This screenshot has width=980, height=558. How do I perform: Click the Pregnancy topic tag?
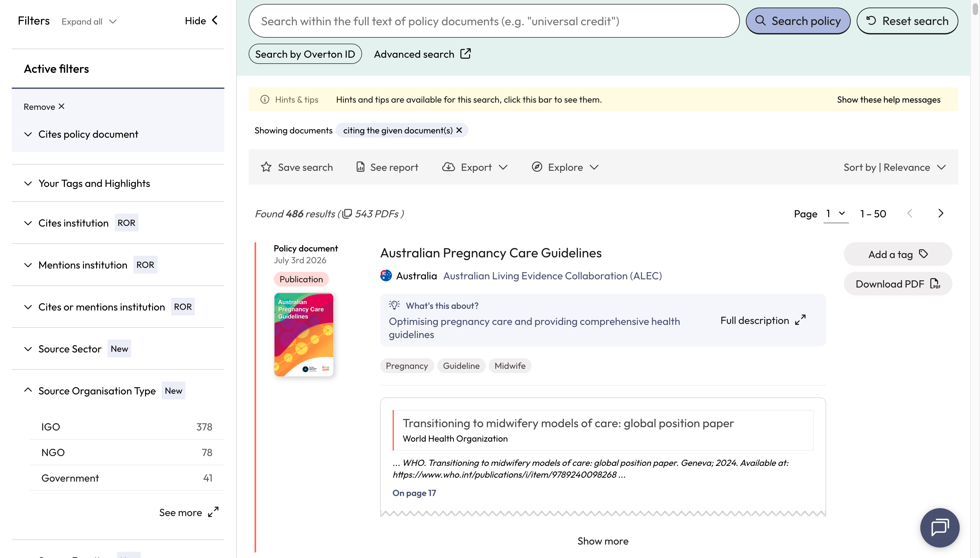click(407, 366)
